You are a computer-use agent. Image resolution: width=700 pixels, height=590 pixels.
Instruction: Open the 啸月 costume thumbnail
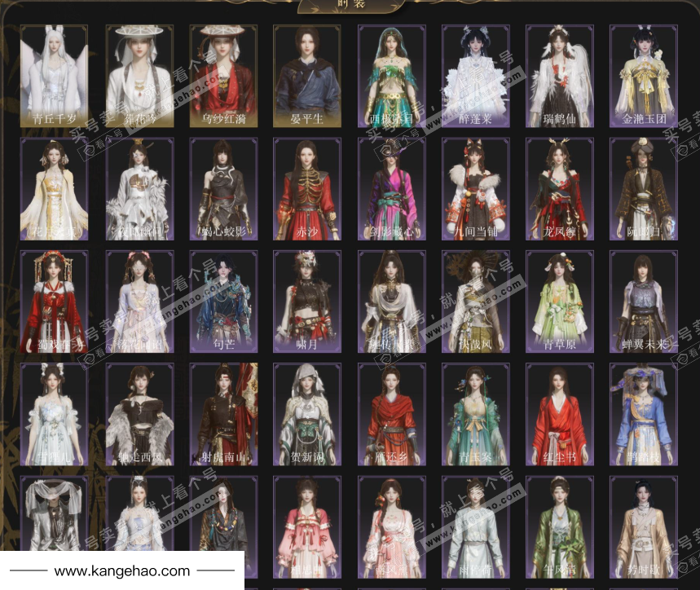[x=307, y=302]
